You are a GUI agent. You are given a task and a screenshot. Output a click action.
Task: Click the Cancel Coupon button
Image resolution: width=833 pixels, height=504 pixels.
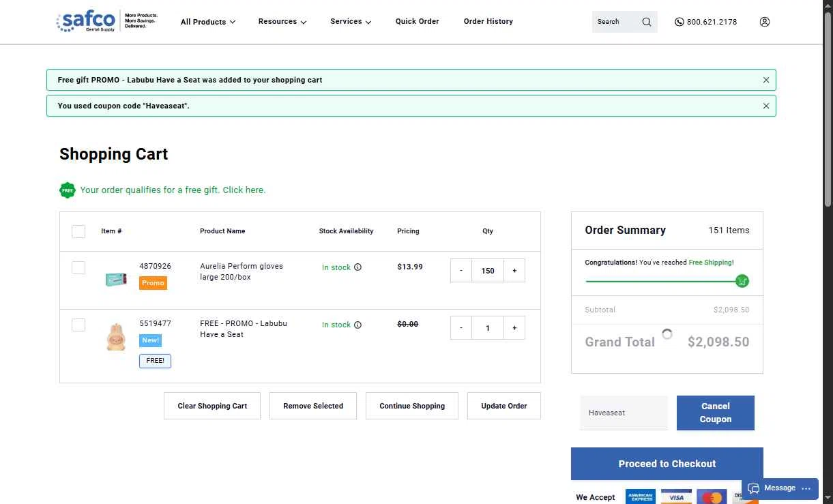pyautogui.click(x=716, y=413)
